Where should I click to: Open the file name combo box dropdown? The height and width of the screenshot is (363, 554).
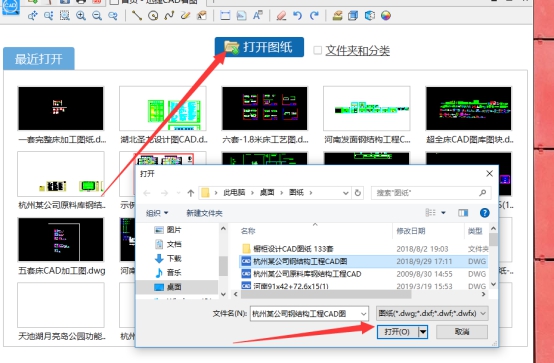coord(363,314)
